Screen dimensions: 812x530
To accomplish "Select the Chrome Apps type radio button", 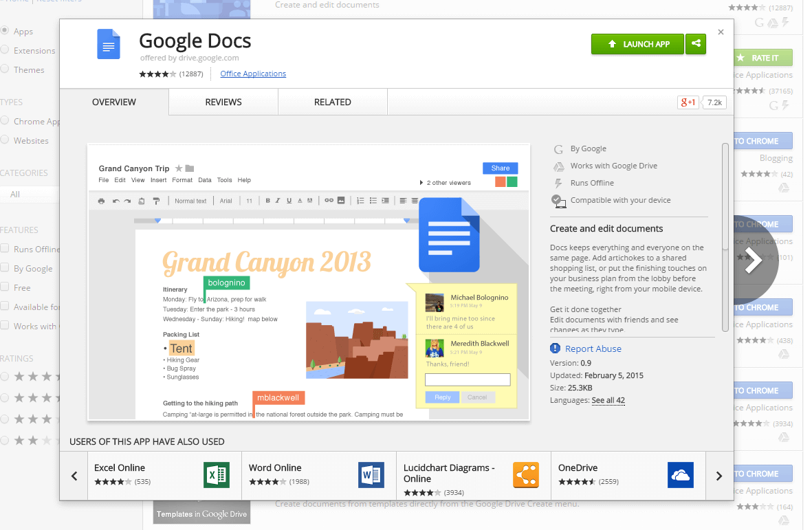I will pyautogui.click(x=5, y=120).
